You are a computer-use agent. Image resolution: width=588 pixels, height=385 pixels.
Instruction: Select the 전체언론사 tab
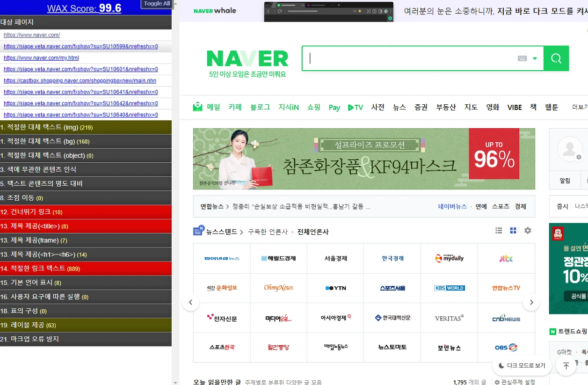313,232
